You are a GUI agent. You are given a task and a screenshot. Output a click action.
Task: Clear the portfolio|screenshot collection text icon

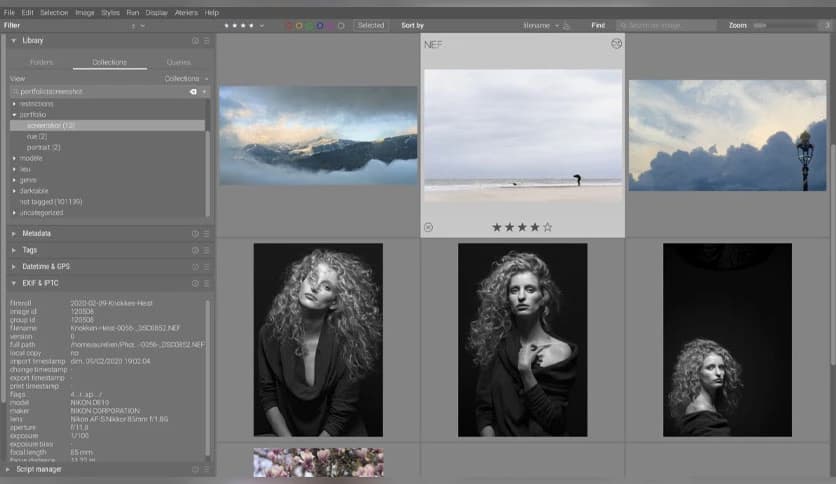[x=194, y=91]
